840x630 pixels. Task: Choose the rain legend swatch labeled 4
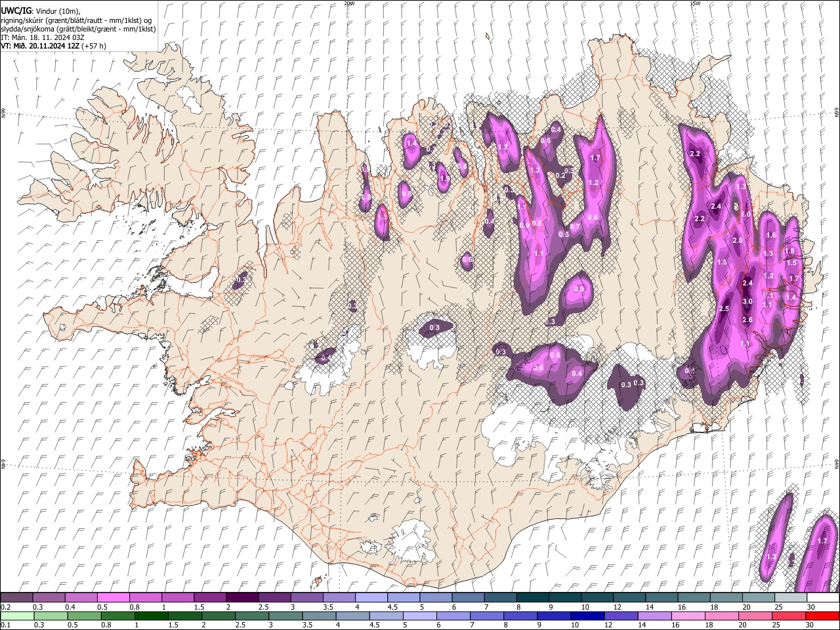click(352, 616)
